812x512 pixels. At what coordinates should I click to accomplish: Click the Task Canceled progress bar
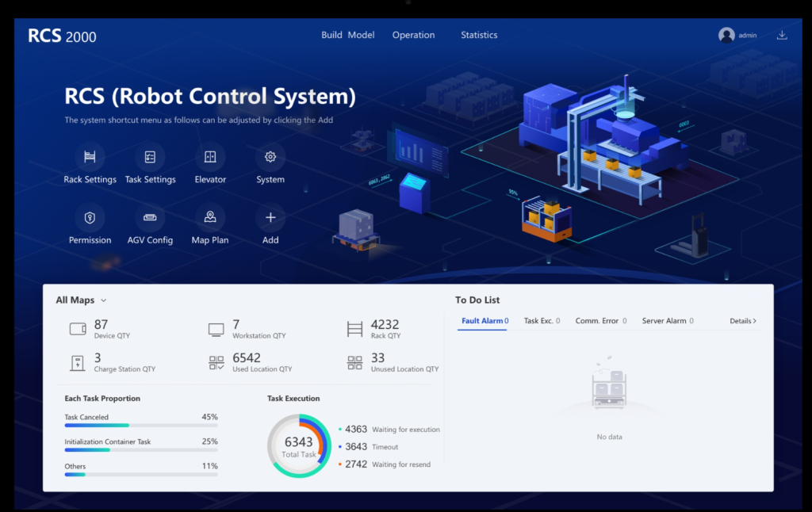pos(141,426)
